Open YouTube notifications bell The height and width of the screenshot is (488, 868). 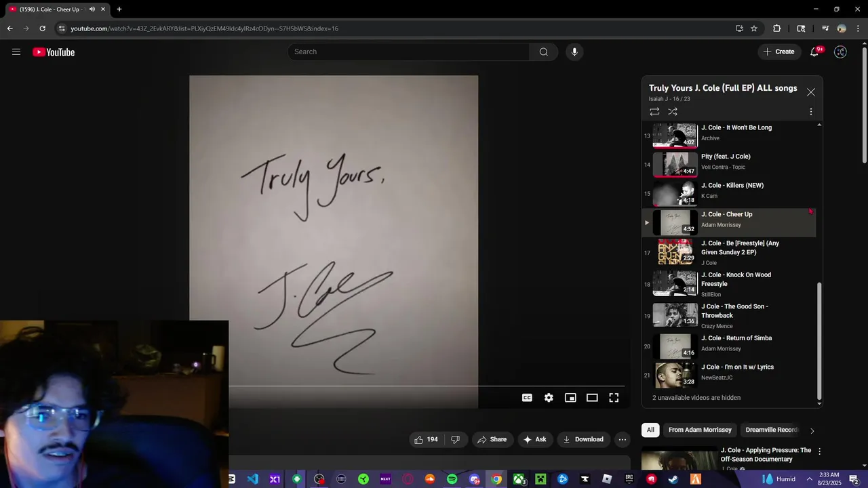pyautogui.click(x=815, y=52)
